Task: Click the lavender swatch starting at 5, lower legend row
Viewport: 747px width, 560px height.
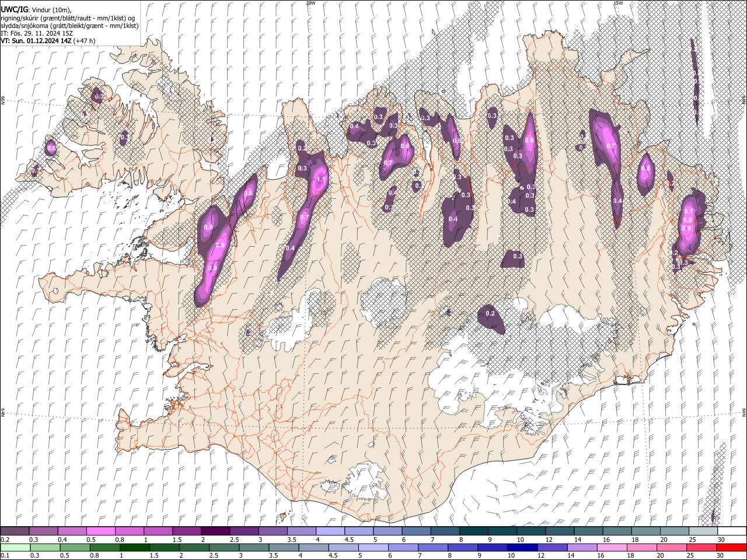Action: tap(373, 547)
